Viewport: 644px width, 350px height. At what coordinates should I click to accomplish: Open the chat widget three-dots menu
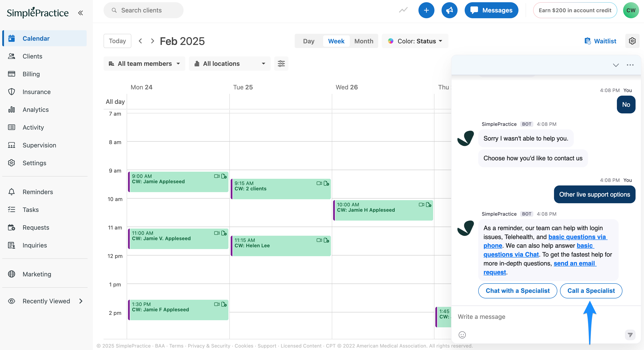(630, 65)
